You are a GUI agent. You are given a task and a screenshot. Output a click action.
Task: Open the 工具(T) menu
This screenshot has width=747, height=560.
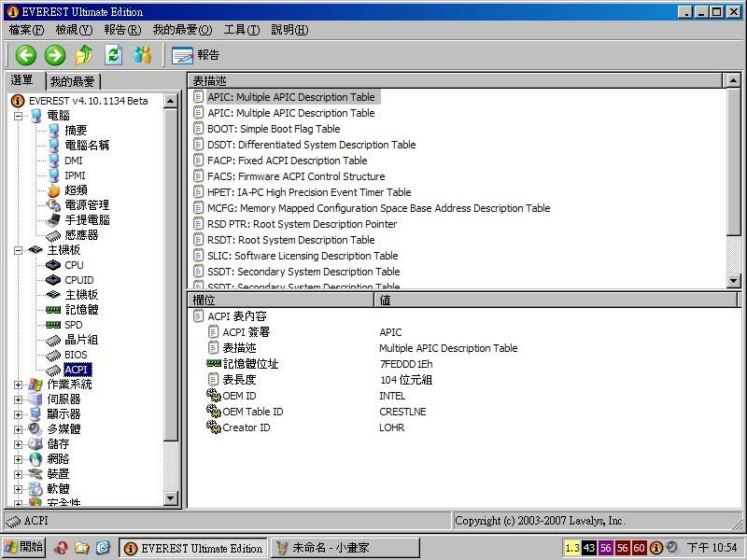(x=242, y=30)
